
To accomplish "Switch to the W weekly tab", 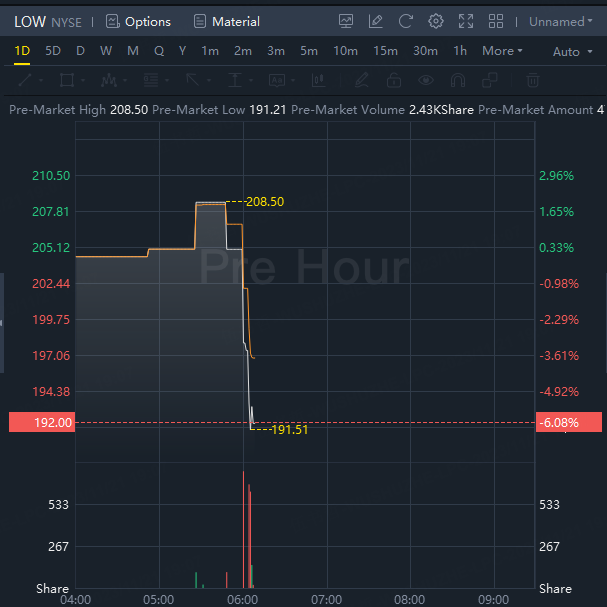I will point(106,51).
